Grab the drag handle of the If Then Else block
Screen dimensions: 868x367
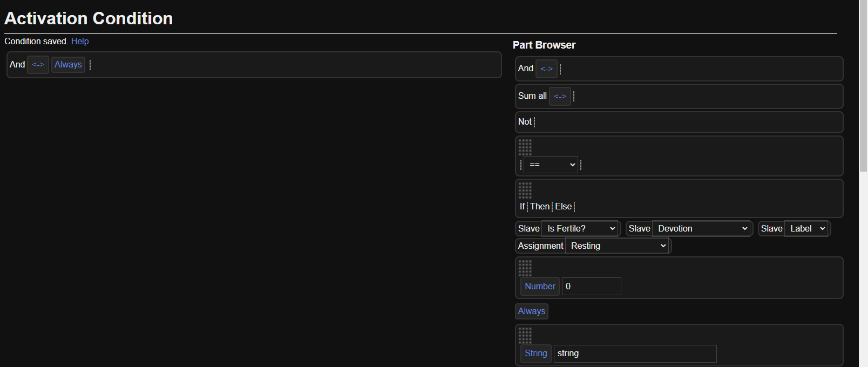[525, 190]
